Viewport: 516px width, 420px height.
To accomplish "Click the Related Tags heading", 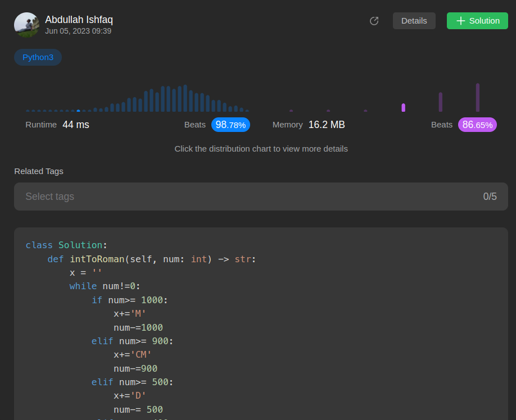I will coord(39,171).
